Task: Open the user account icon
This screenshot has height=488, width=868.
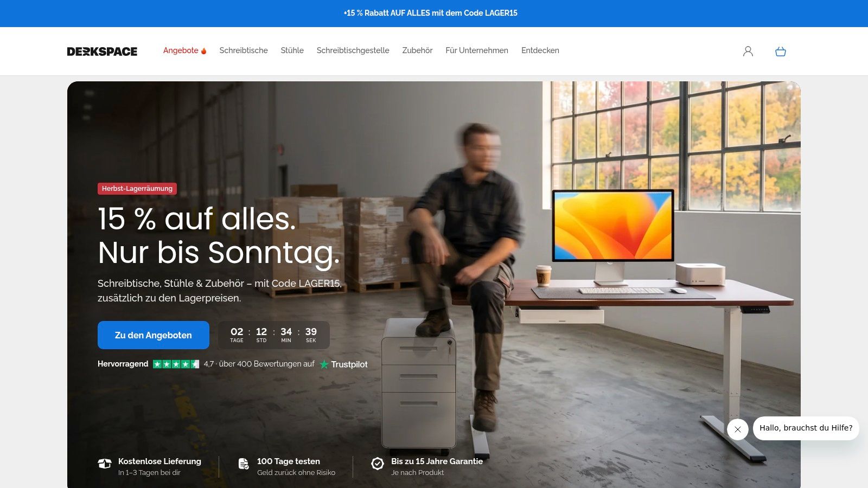Action: coord(748,51)
